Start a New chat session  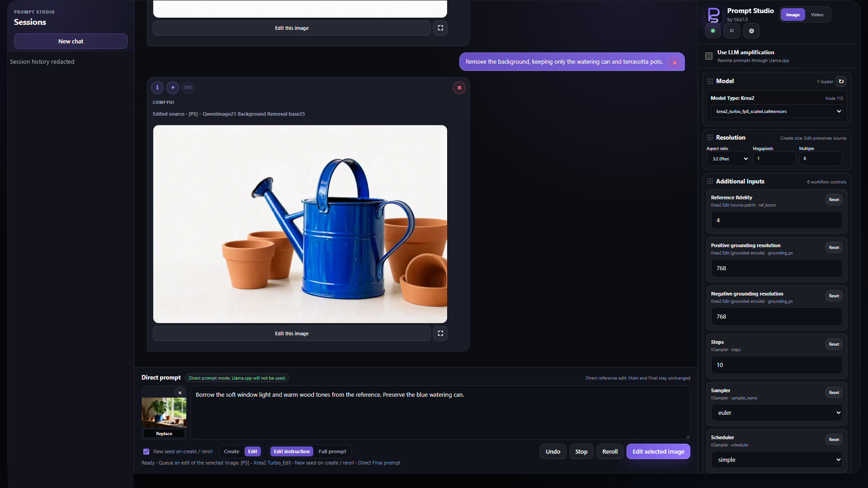click(x=71, y=41)
